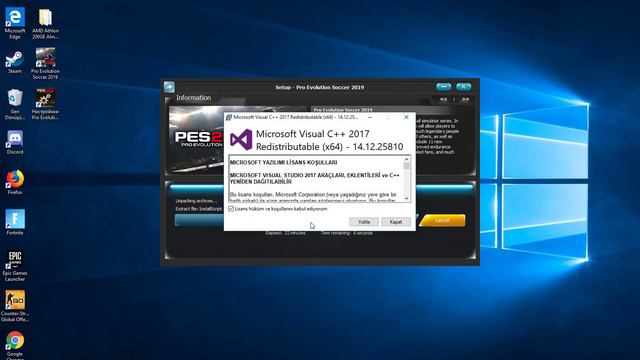The width and height of the screenshot is (640, 360).
Task: Go to next slide in PES setup information
Action: tap(465, 99)
